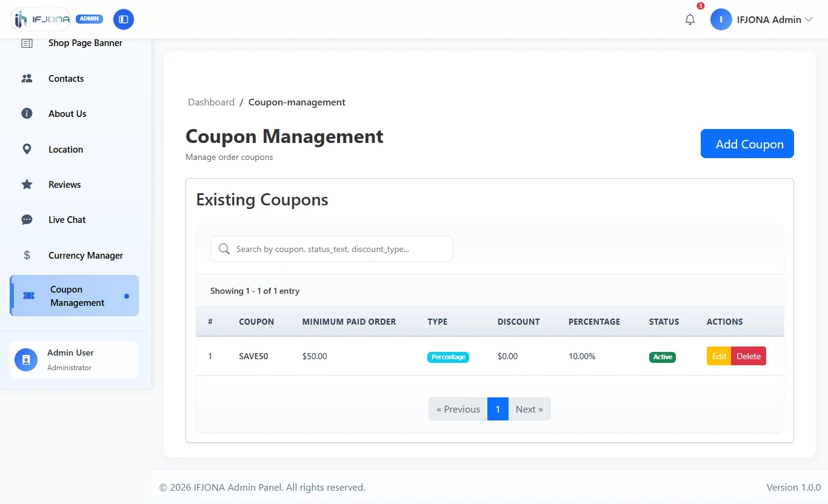Open the notifications bell

coord(690,19)
